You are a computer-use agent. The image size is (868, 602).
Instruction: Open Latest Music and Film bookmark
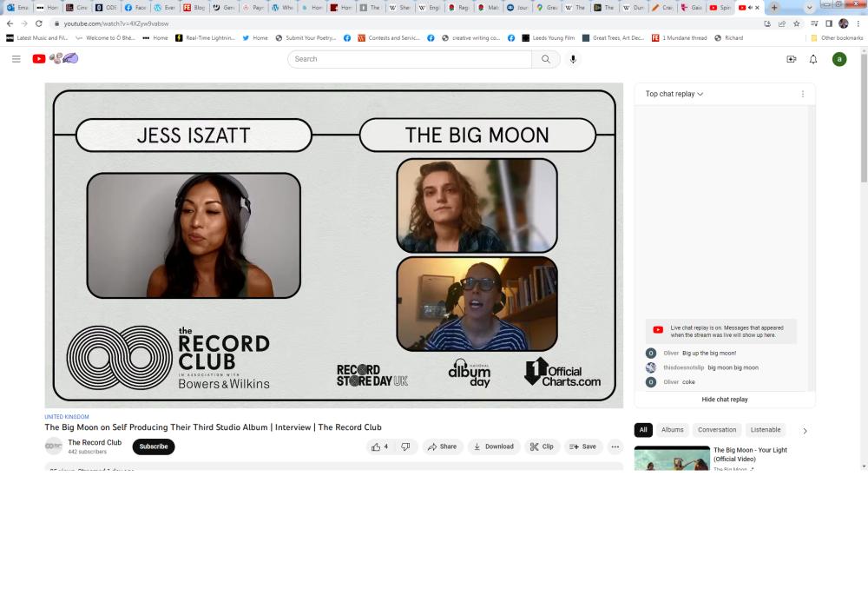coord(37,37)
